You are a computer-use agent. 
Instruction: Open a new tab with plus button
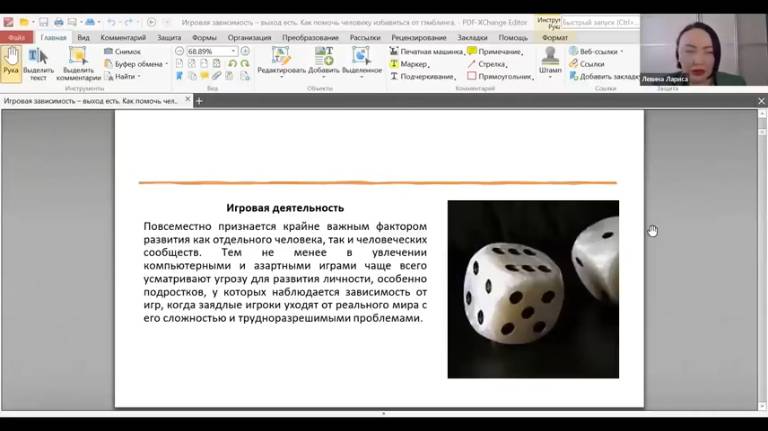tap(199, 101)
